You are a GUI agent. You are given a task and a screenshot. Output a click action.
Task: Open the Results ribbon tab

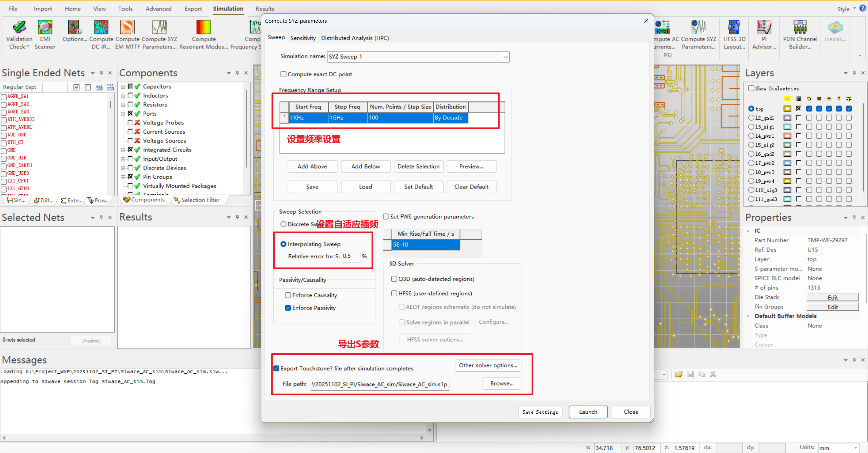[264, 9]
